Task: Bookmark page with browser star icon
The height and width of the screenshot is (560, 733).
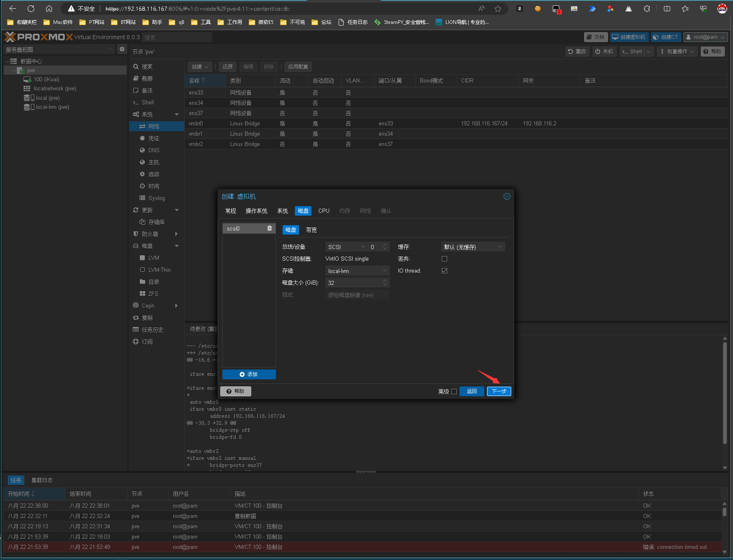Action: pyautogui.click(x=498, y=9)
